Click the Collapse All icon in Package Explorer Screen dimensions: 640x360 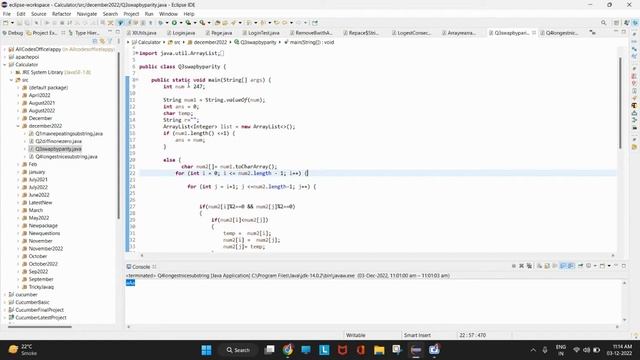tap(95, 41)
